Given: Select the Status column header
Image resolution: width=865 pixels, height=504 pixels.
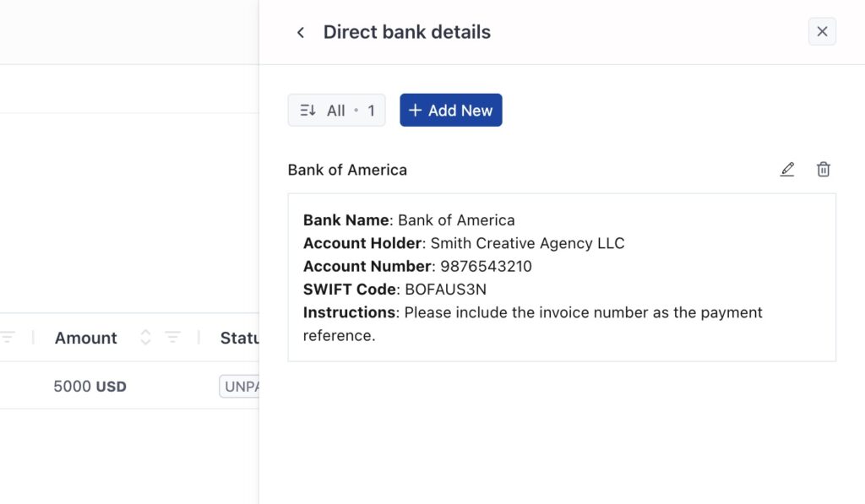Looking at the screenshot, I should [239, 338].
